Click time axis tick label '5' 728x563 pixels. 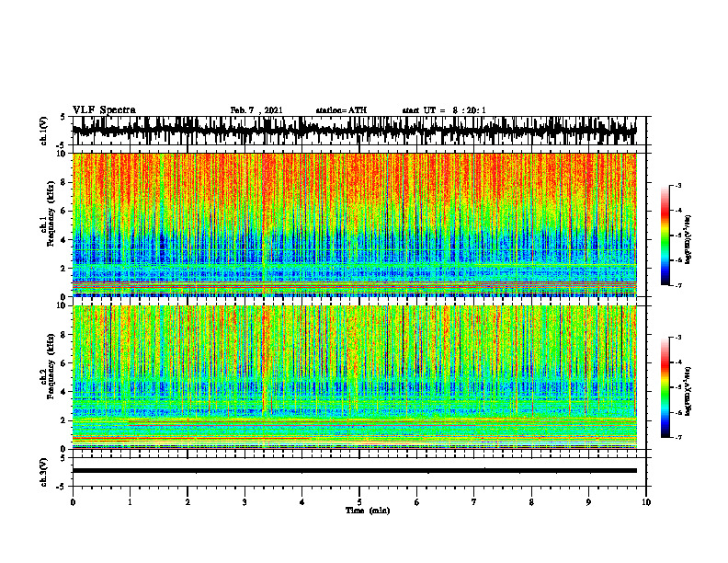click(359, 502)
